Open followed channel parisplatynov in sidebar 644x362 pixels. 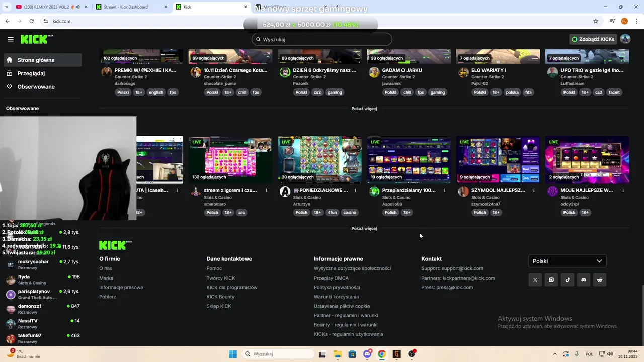click(43, 294)
